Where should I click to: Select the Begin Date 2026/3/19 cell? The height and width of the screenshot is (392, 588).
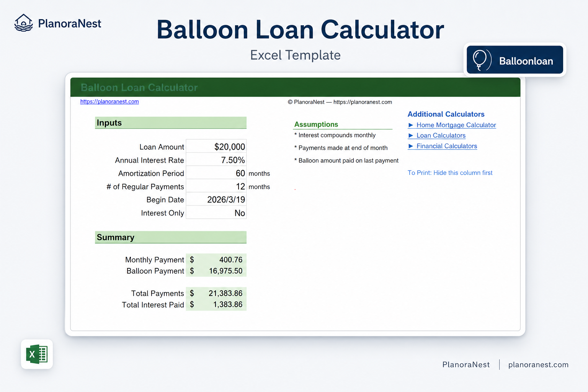(x=216, y=199)
